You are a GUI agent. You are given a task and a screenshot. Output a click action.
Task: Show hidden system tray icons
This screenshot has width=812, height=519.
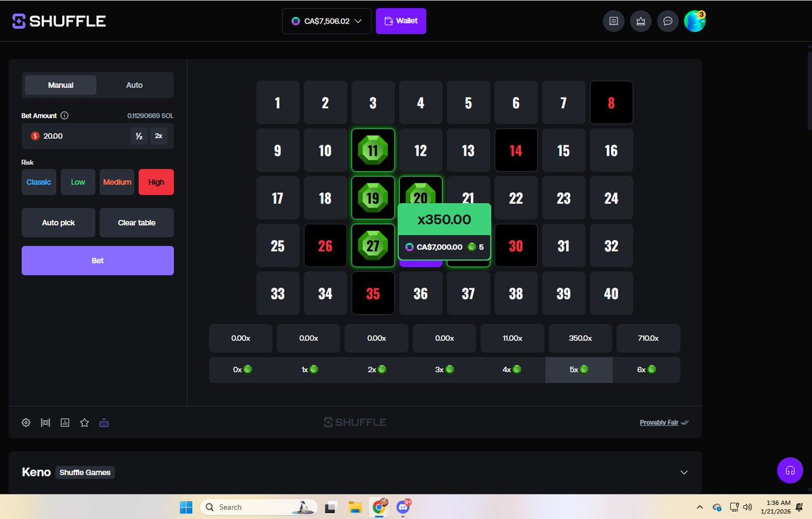coord(699,507)
